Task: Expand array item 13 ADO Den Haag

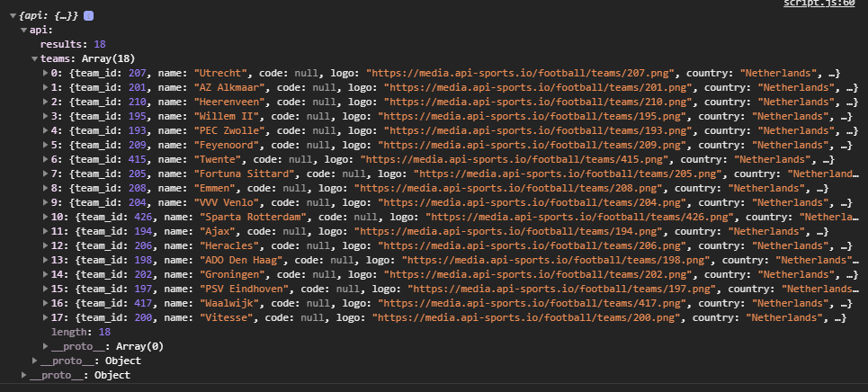Action: 46,260
